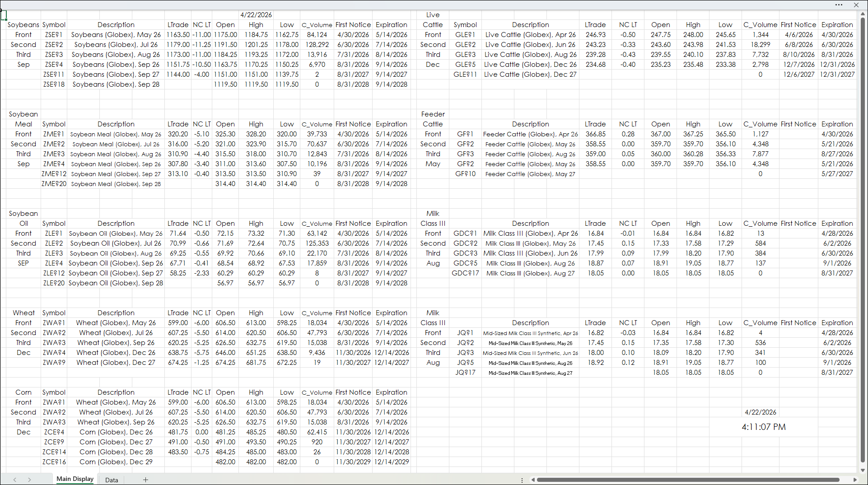The image size is (868, 485).
Task: Select the Main Display sheet tab
Action: [75, 479]
